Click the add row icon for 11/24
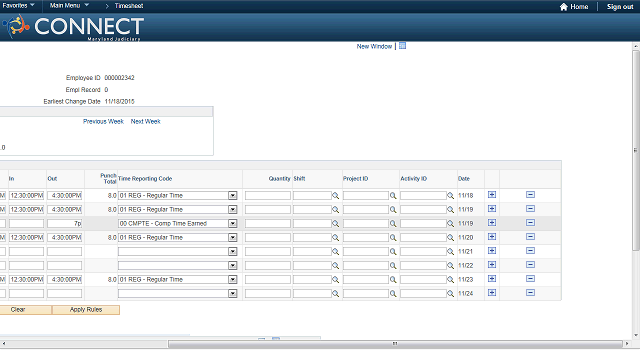Screen dimensions: 640x360 [x=492, y=293]
